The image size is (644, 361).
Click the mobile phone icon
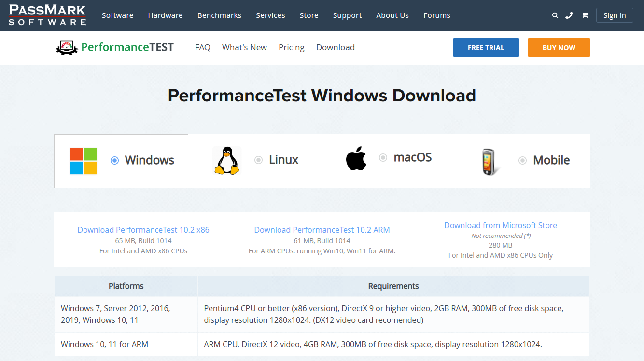click(x=490, y=162)
